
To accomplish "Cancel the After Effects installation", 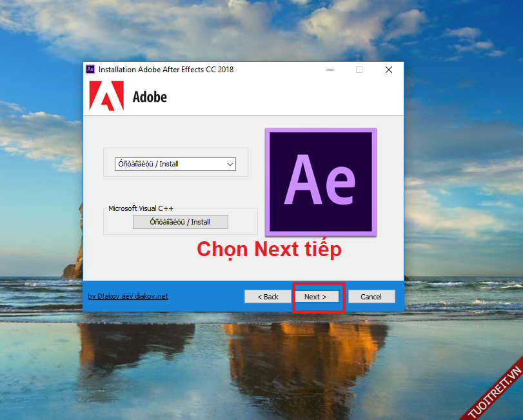I will coord(371,297).
